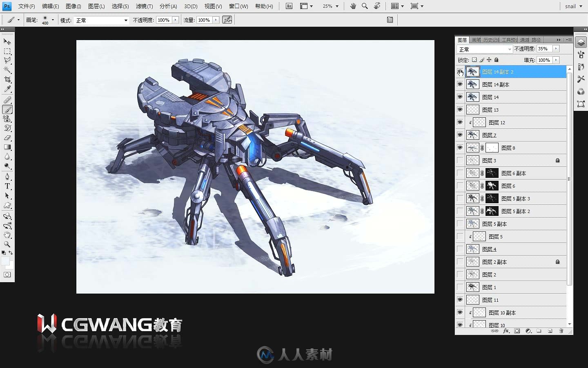Show layer 图层 1
The image size is (588, 368).
coord(460,287)
